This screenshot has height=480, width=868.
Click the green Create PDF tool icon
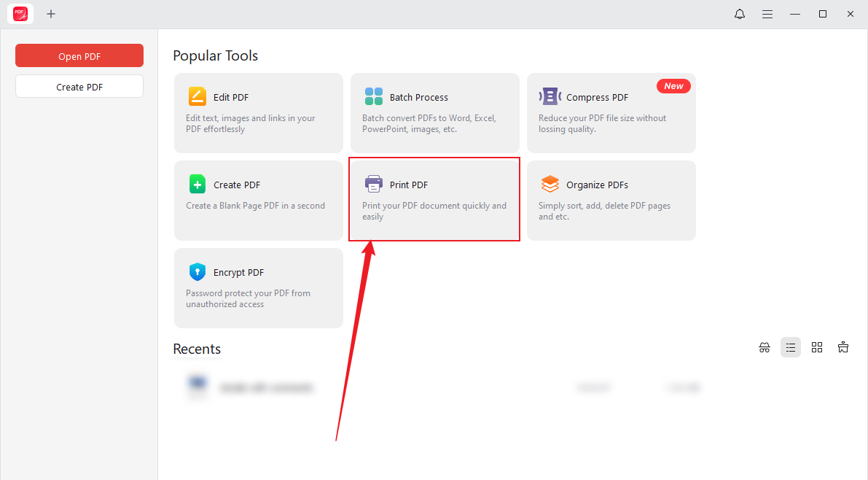click(198, 185)
